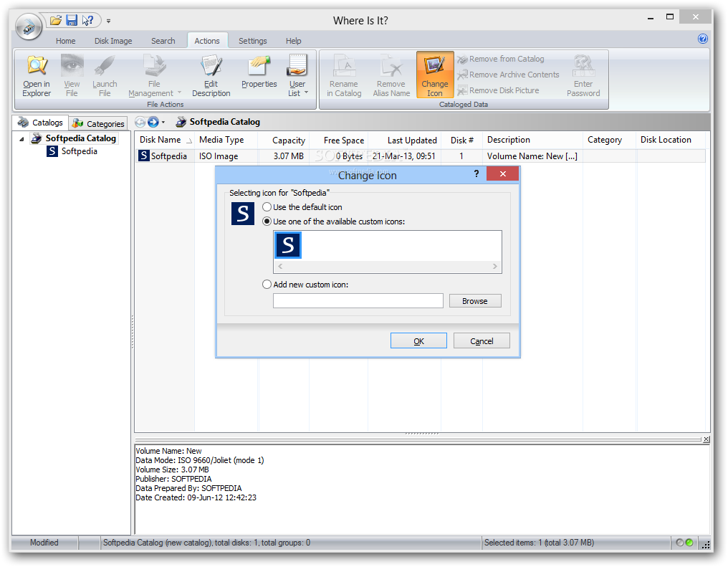Click Remove Disk Picture
Screen dimensions: 728x567
point(498,90)
